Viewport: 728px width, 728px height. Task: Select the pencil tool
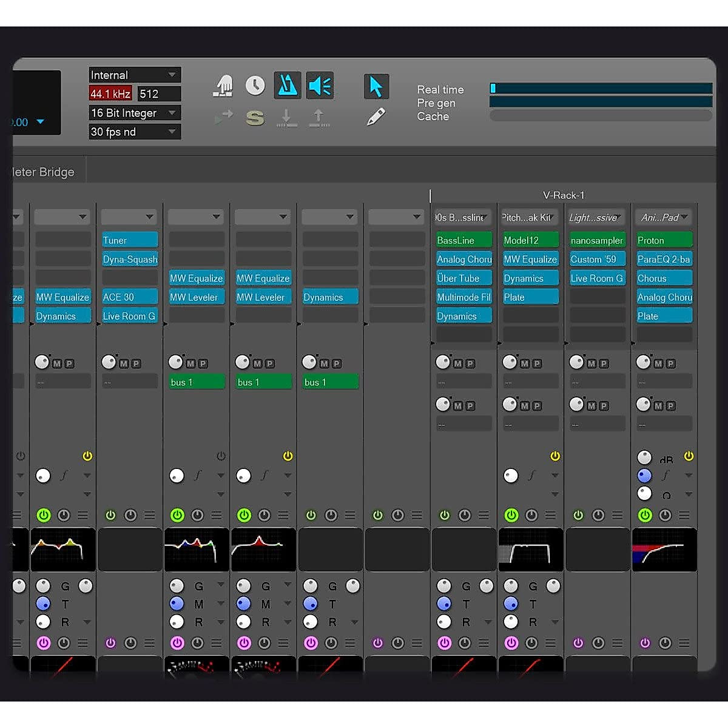[x=376, y=116]
